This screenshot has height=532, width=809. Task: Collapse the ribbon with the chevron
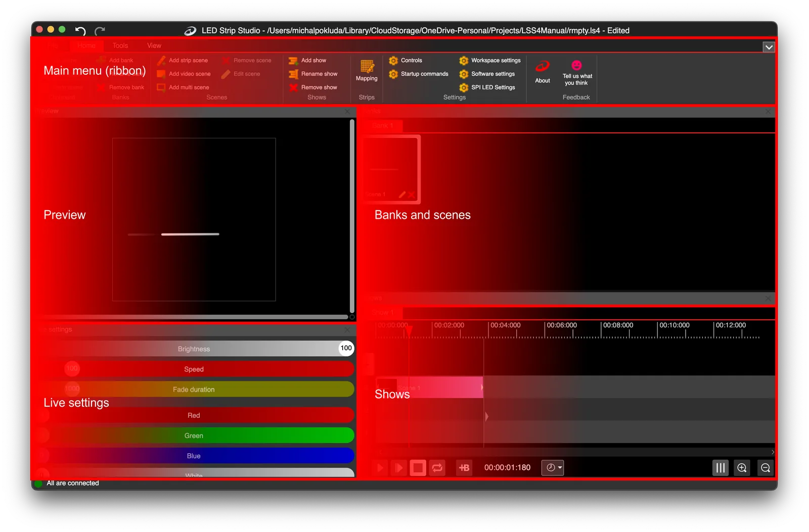pyautogui.click(x=769, y=47)
